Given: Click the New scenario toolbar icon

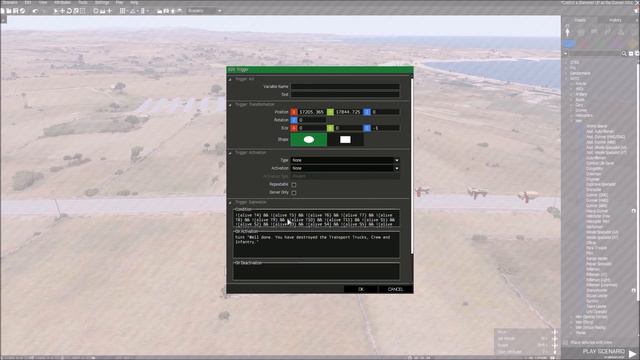Looking at the screenshot, I should 3,11.
